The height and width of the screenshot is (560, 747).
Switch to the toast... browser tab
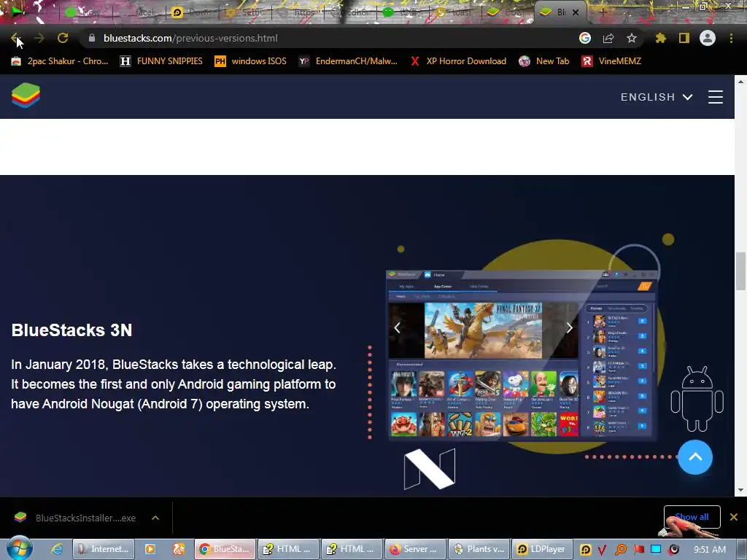[x=454, y=12]
